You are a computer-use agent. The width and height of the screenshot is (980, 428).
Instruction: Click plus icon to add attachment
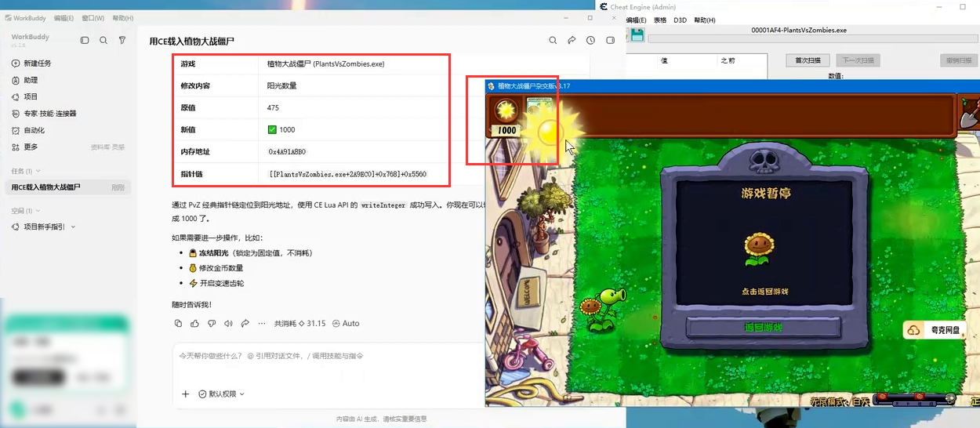tap(185, 394)
